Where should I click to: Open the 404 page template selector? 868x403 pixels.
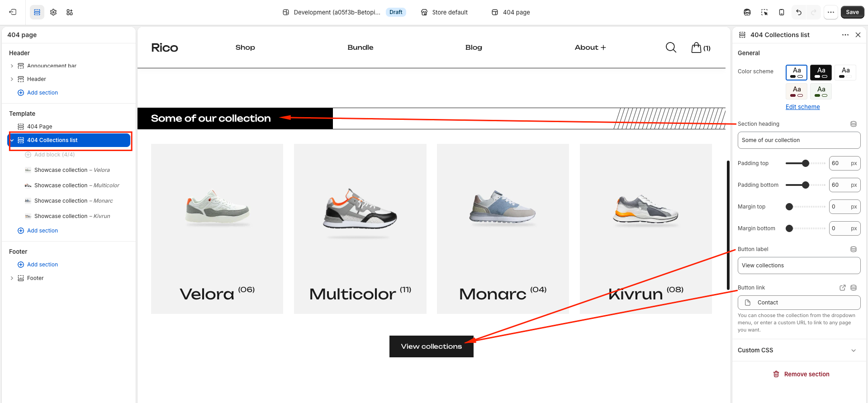click(511, 12)
